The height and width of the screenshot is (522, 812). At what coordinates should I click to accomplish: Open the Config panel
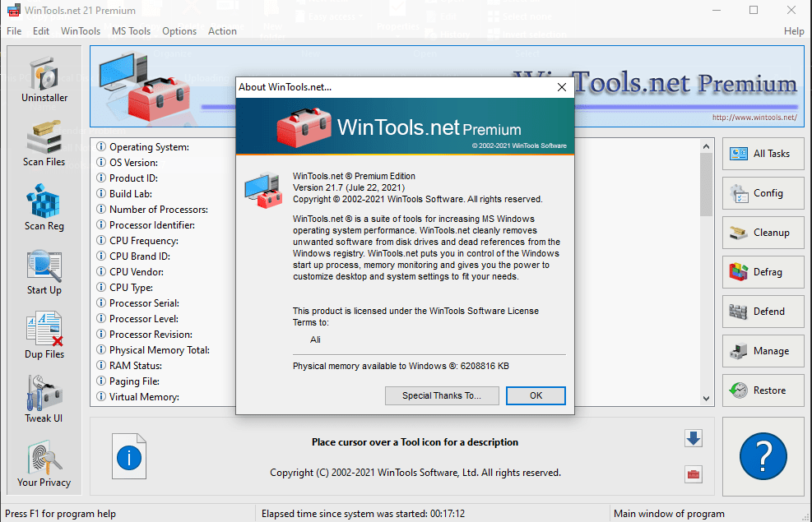click(x=763, y=193)
